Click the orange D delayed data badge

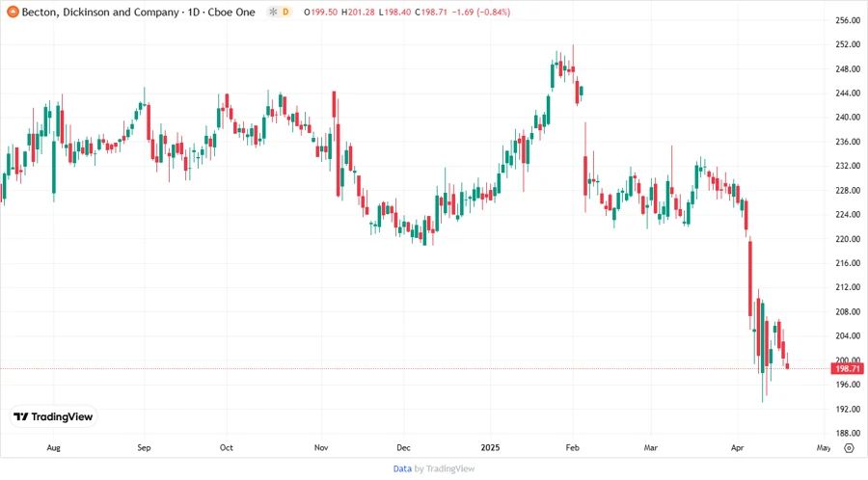point(285,13)
